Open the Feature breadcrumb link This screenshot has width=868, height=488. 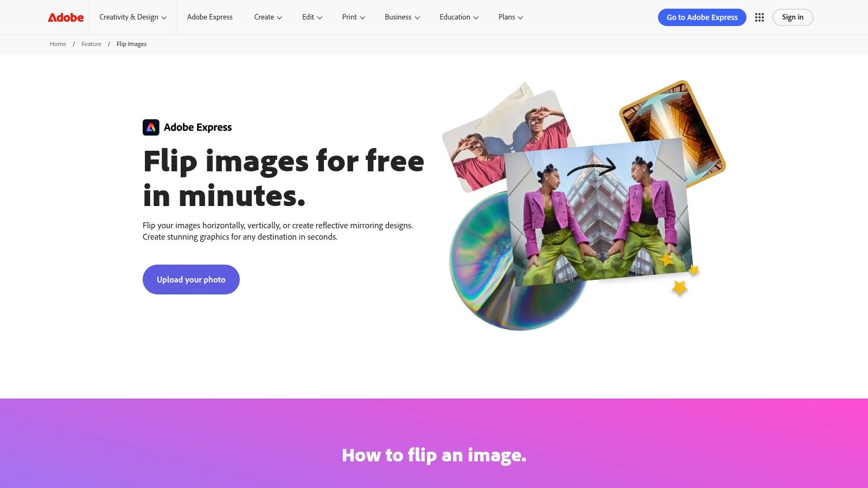point(91,44)
